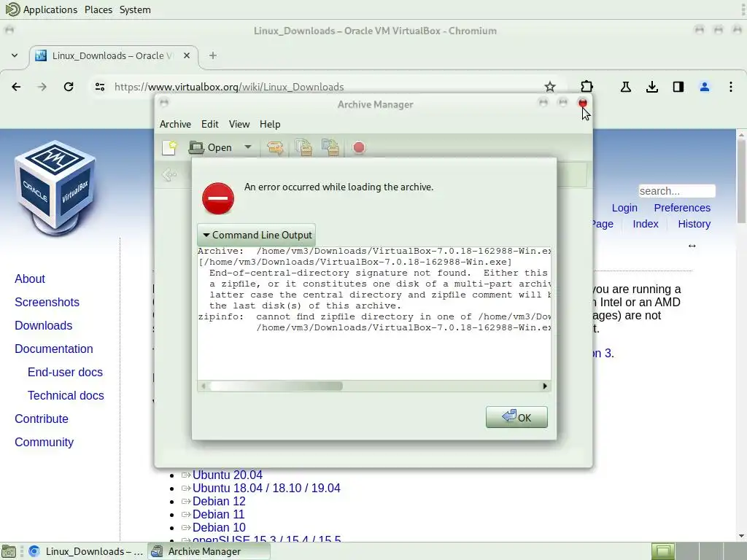Close the Archive Manager window
The image size is (747, 560).
pyautogui.click(x=583, y=103)
